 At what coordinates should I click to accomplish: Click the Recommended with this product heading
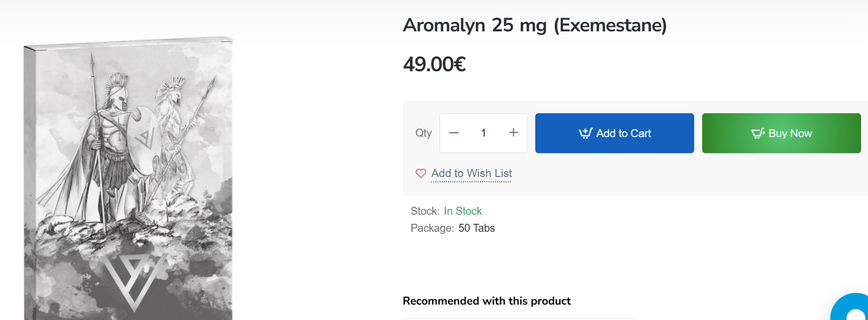pyautogui.click(x=486, y=301)
